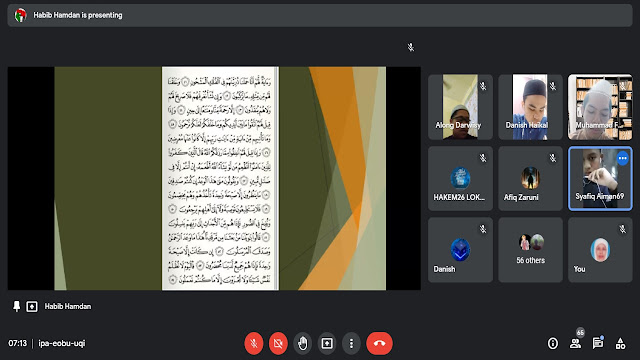Open the 56 others tile
The width and height of the screenshot is (640, 360).
(530, 249)
